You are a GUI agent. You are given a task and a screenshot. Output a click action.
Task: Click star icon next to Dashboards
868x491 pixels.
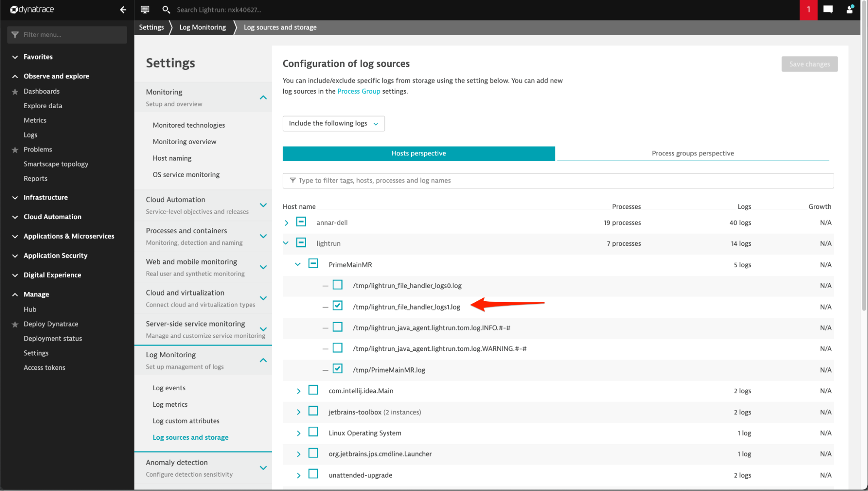(15, 92)
